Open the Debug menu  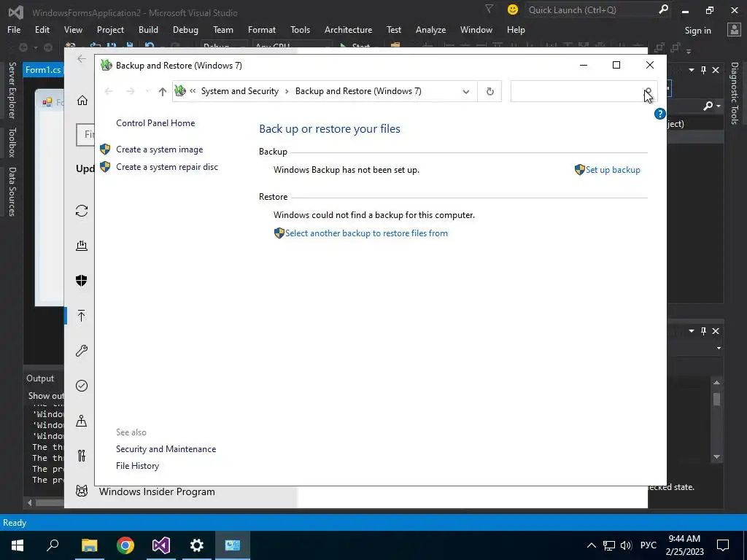[185, 29]
